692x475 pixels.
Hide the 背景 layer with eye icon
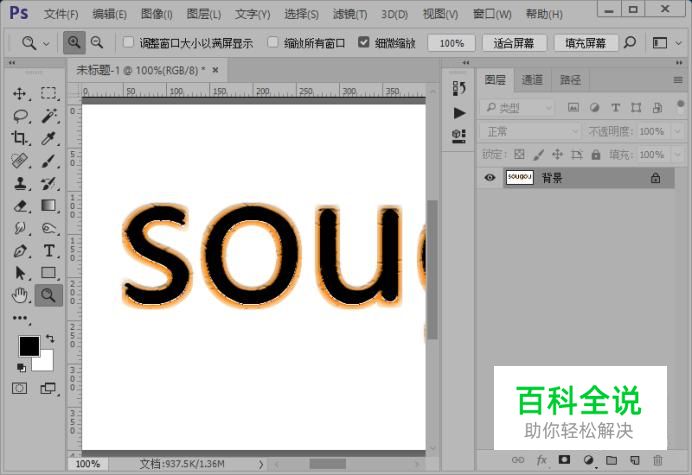(489, 177)
